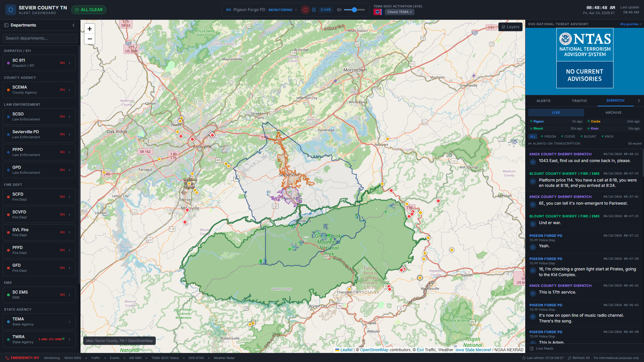Zoom out on the map
Image resolution: width=644 pixels, height=362 pixels.
pyautogui.click(x=90, y=39)
